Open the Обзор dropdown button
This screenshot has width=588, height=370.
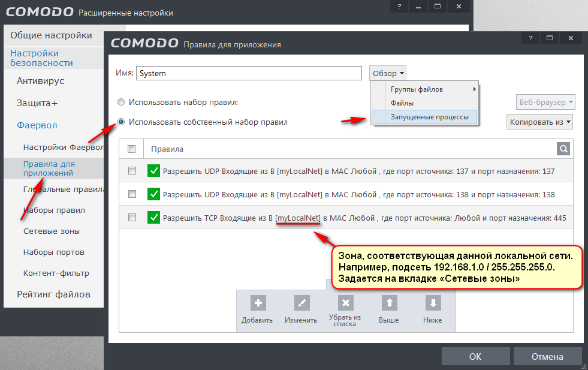(x=388, y=73)
